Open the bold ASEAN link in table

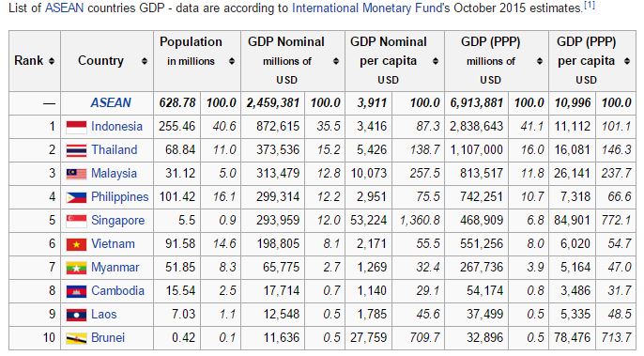(111, 102)
